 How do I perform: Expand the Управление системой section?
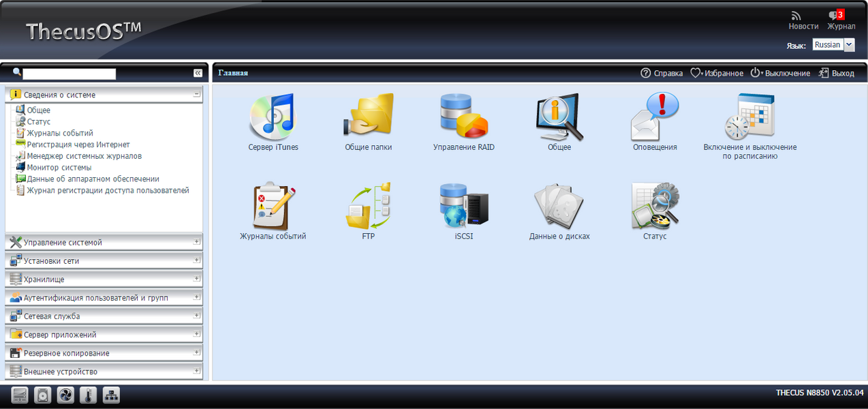click(196, 242)
